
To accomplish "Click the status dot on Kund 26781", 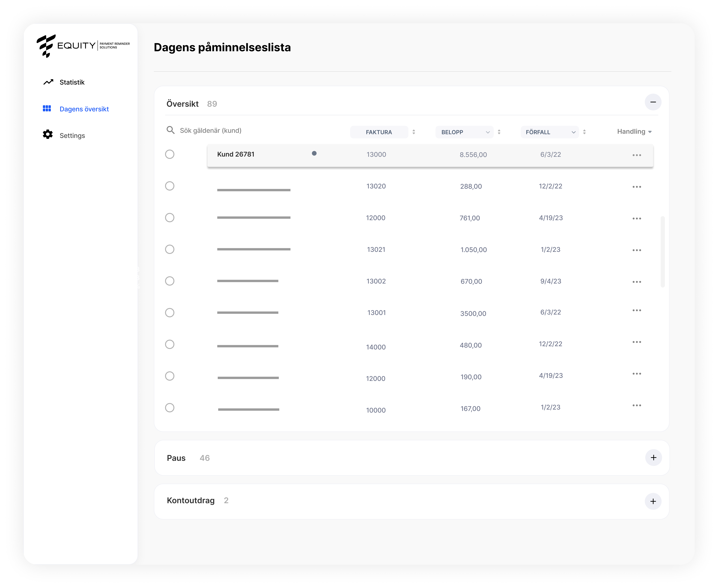I will 314,153.
